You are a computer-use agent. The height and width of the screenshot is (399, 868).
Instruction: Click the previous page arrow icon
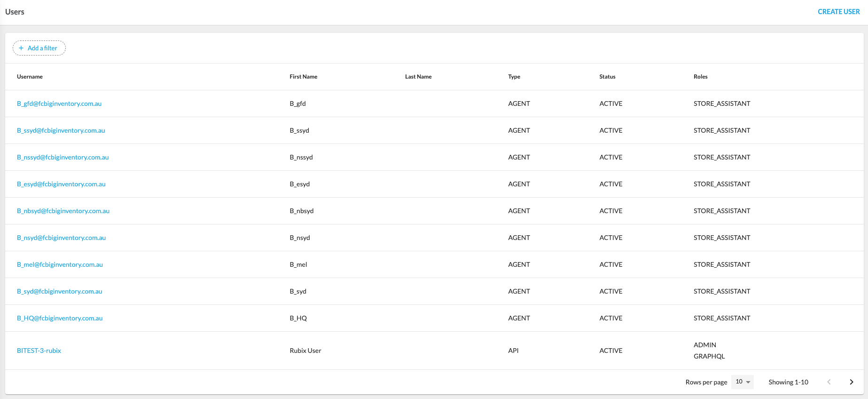[x=829, y=382]
